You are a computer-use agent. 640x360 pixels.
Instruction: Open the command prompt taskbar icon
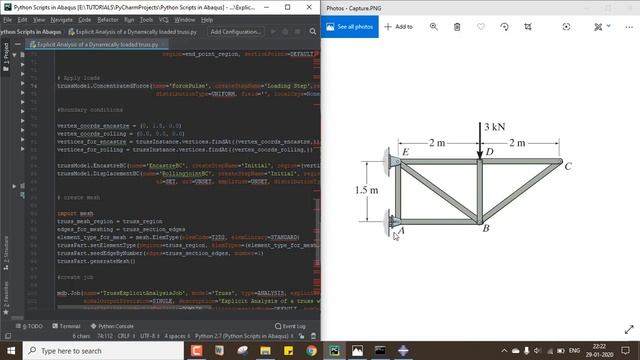[x=380, y=351]
